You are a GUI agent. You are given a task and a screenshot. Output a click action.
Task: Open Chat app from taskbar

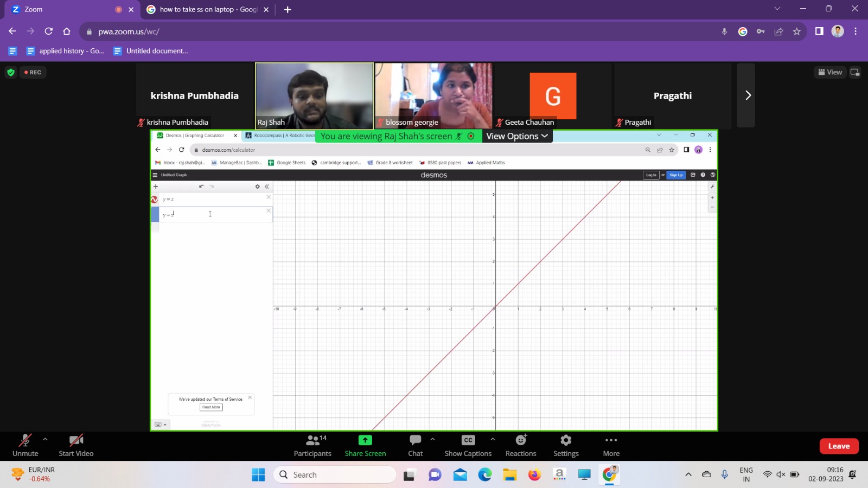tap(435, 475)
